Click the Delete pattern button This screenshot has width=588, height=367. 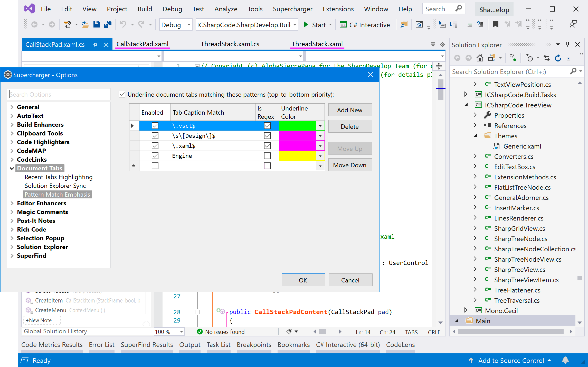pyautogui.click(x=350, y=126)
